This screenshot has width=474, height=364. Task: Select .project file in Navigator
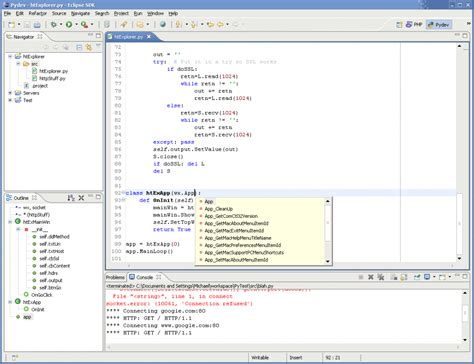(x=40, y=86)
